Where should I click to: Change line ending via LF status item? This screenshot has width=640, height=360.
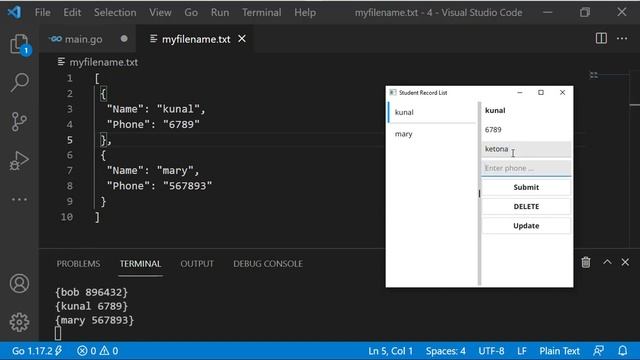[522, 351]
